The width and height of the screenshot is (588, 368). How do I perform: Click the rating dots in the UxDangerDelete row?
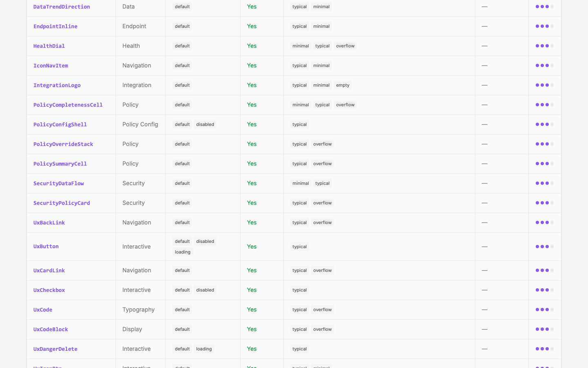tap(545, 349)
